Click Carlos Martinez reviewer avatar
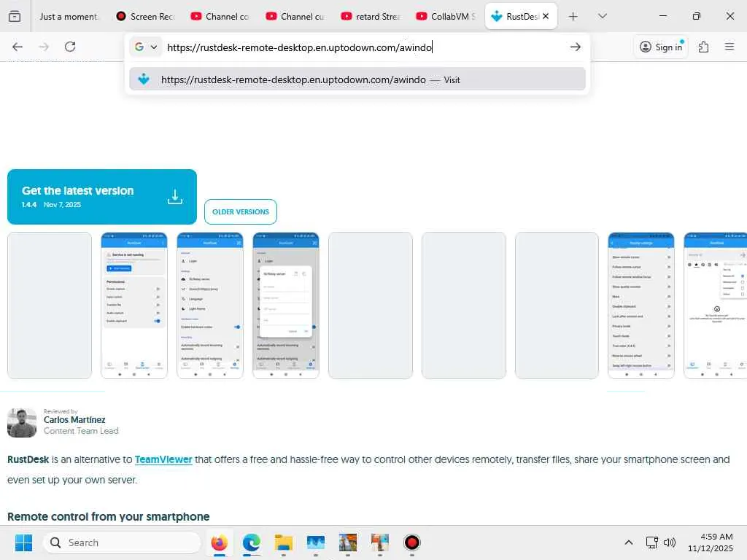 [x=22, y=423]
